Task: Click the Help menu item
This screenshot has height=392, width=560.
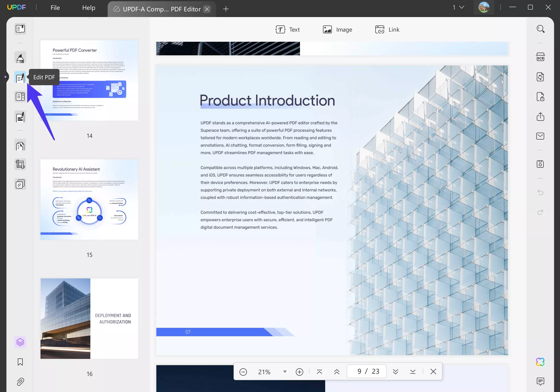Action: pos(88,7)
